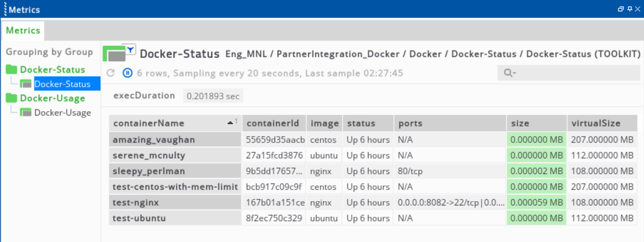Click the Docker-Usage dataview icon in tree
Image resolution: width=644 pixels, height=242 pixels.
click(x=26, y=113)
